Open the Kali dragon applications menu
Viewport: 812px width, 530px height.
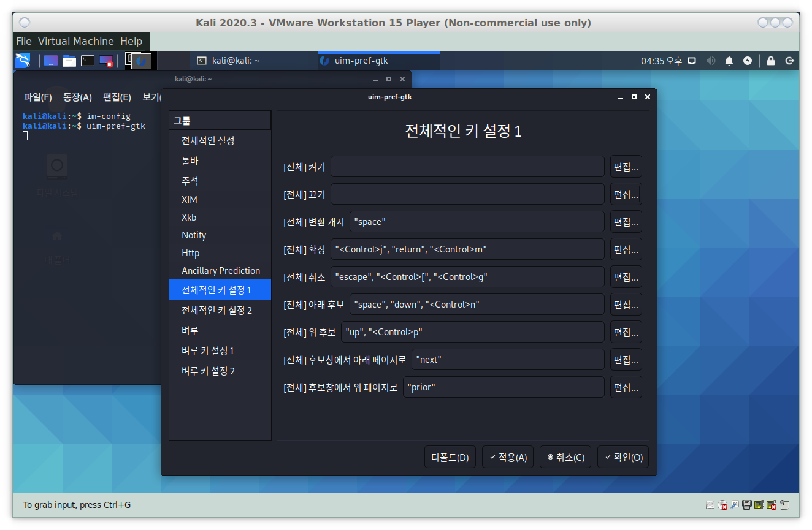pyautogui.click(x=23, y=61)
